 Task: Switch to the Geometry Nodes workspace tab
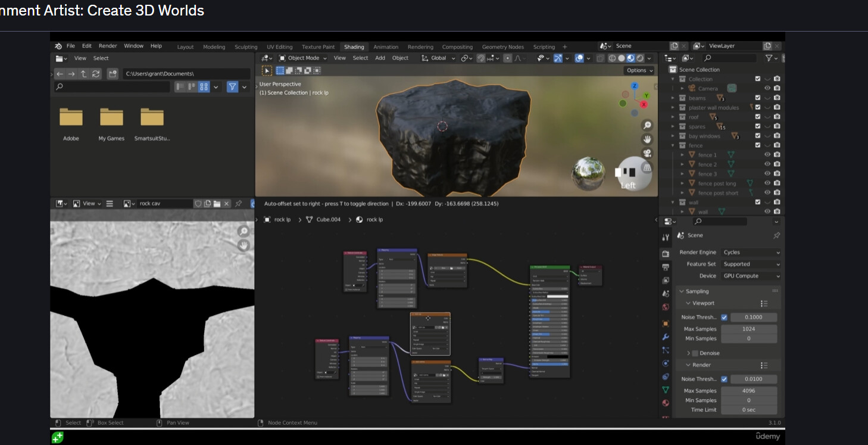(502, 47)
